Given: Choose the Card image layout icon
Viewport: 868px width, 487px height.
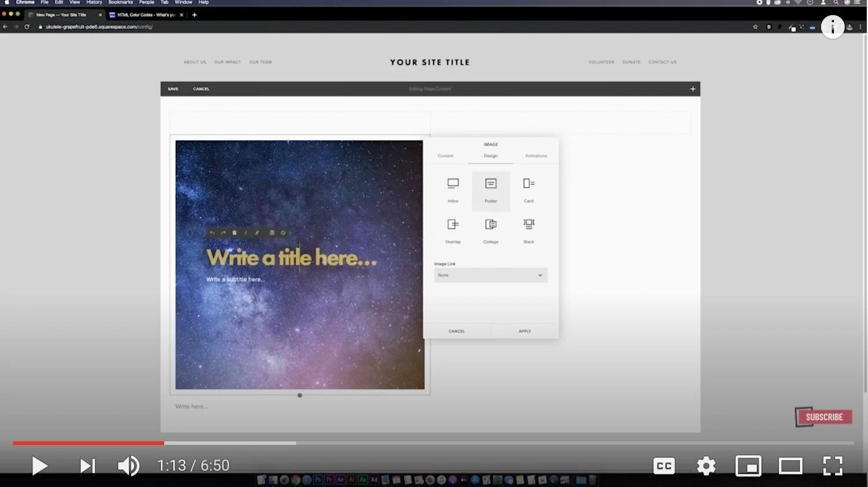Looking at the screenshot, I should pyautogui.click(x=528, y=188).
